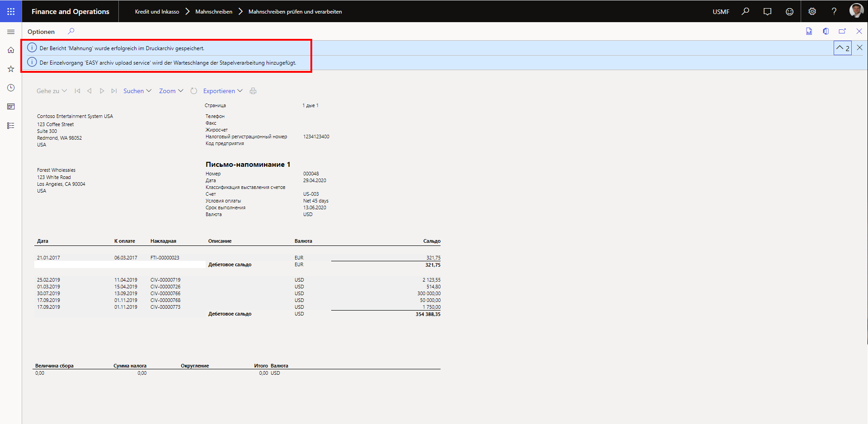
Task: Click tax number 1234123400
Action: [316, 137]
